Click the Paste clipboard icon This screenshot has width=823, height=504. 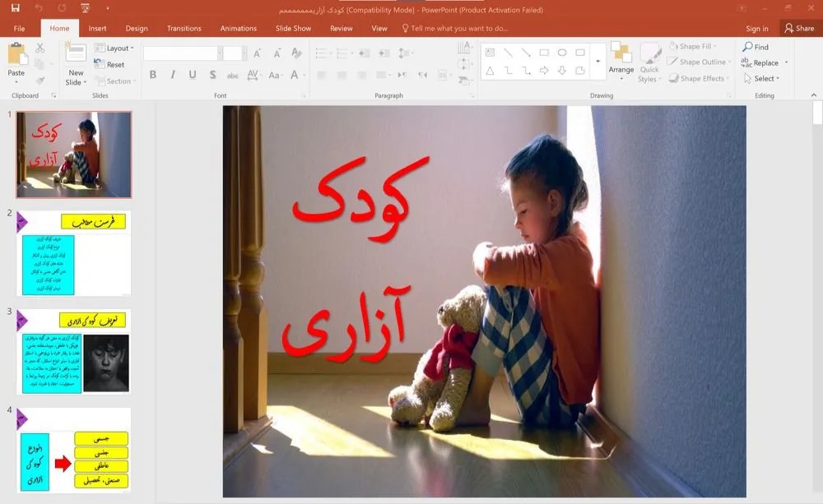(16, 54)
